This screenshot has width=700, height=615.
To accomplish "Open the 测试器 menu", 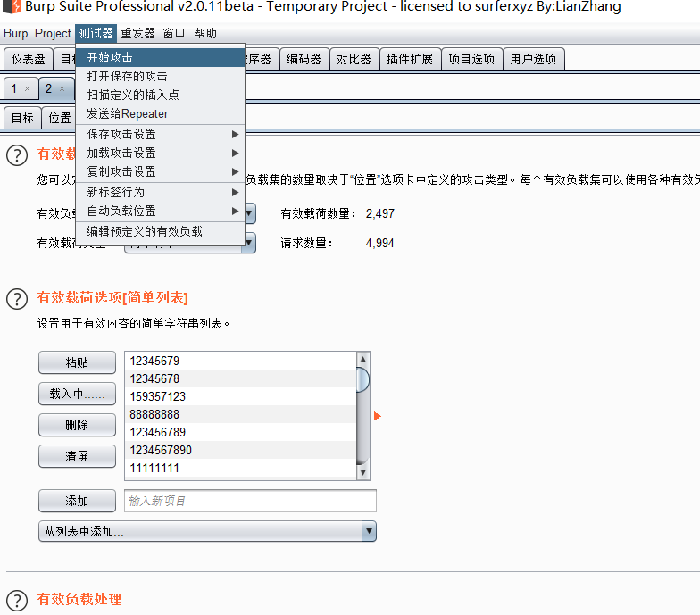I will pos(96,34).
